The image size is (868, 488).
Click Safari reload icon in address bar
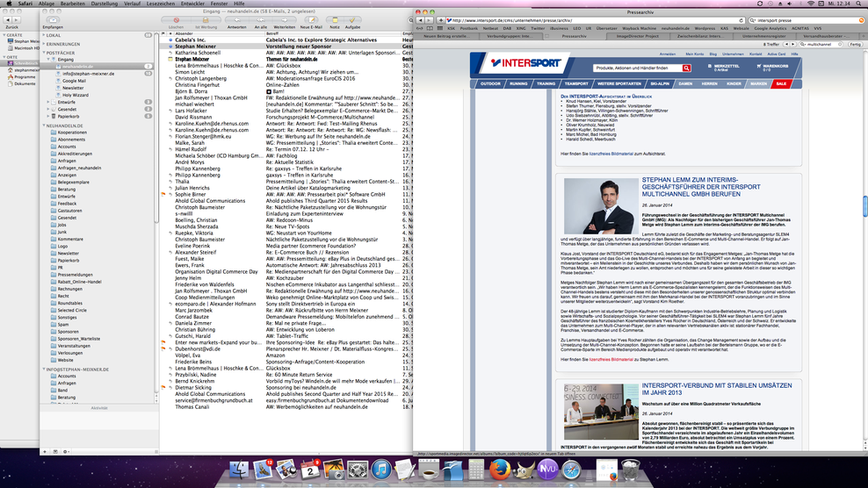(741, 20)
